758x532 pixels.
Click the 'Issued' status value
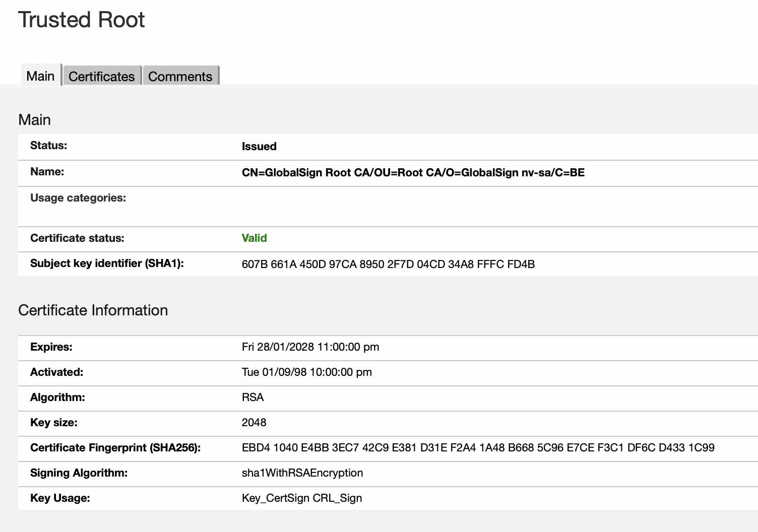pyautogui.click(x=259, y=147)
